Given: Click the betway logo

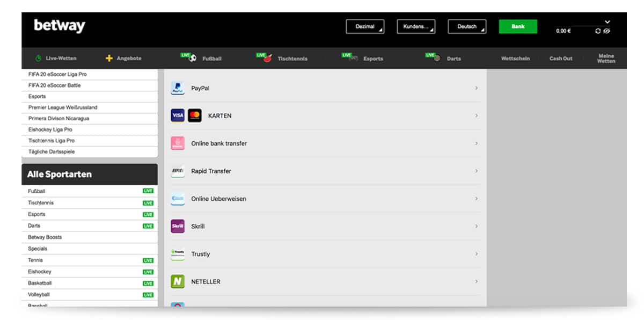Looking at the screenshot, I should pos(60,26).
